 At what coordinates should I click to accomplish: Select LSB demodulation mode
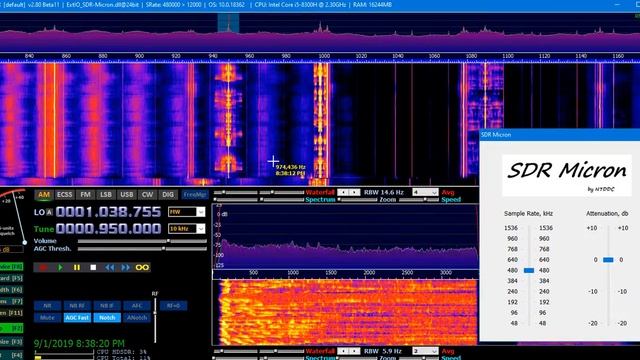pos(106,195)
